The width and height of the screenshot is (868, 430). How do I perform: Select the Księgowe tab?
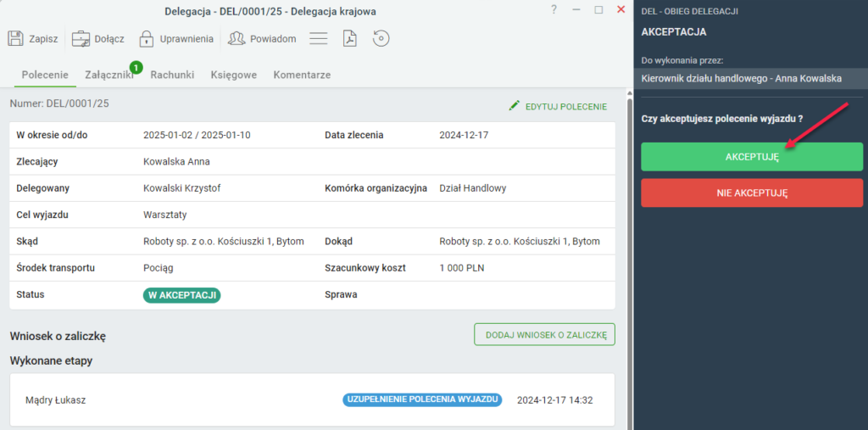[234, 75]
